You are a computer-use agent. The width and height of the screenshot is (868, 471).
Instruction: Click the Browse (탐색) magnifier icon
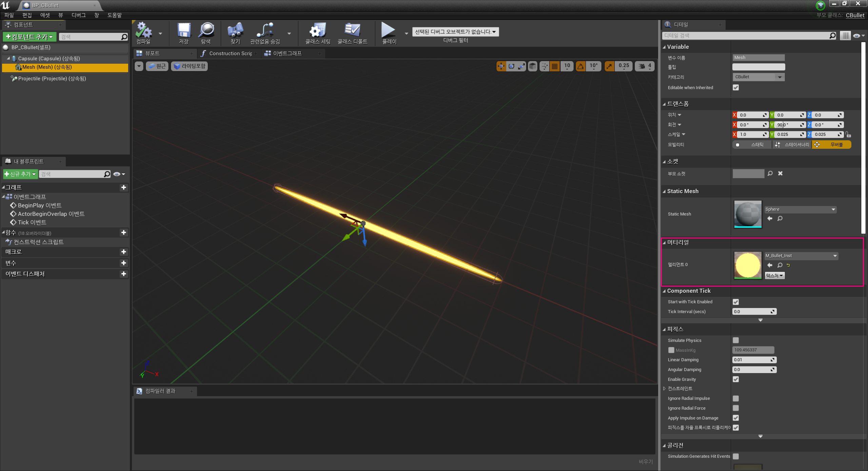206,30
